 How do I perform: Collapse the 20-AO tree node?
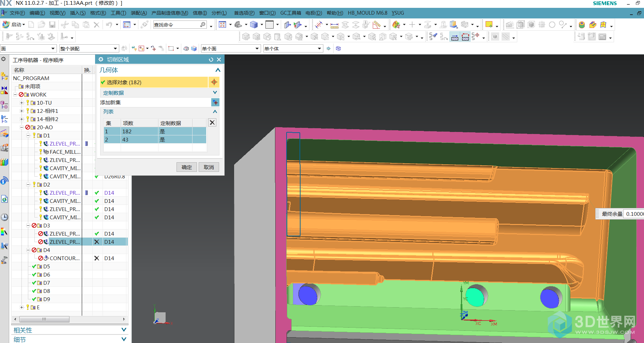21,127
